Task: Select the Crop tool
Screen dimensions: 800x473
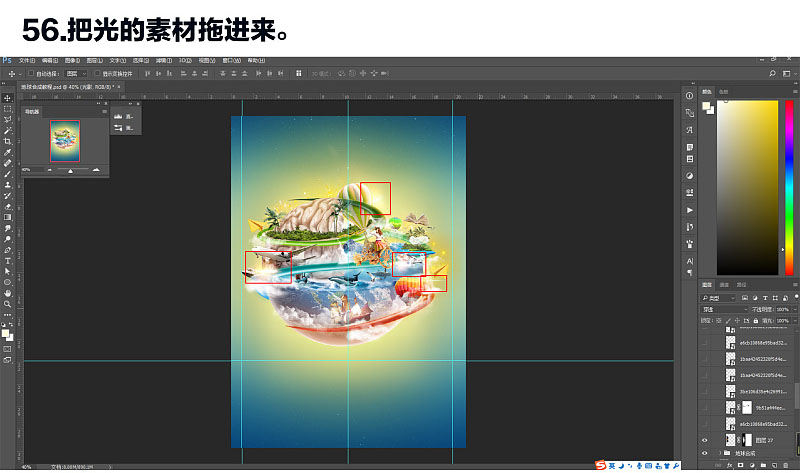Action: point(8,141)
